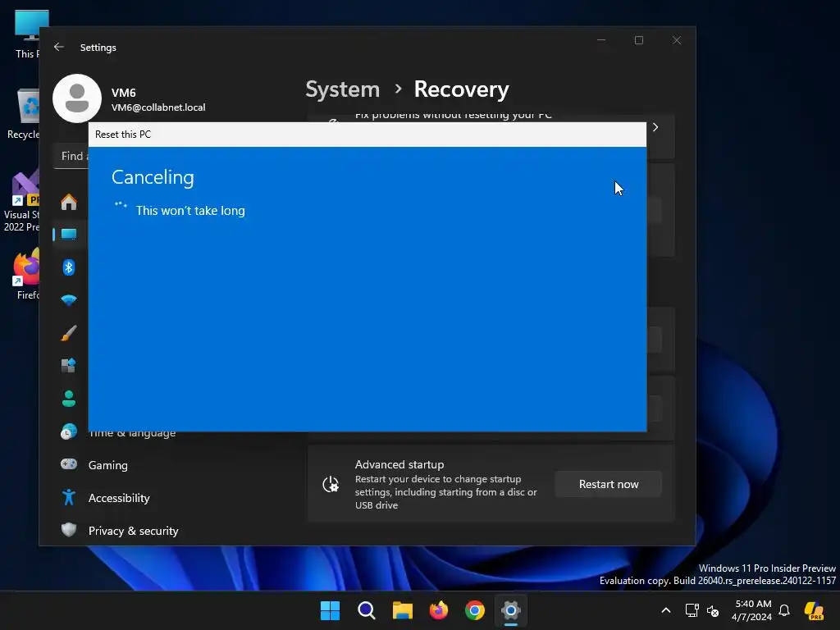Screen dimensions: 840x630
Task: Click the Find a setting search box
Action: [72, 156]
